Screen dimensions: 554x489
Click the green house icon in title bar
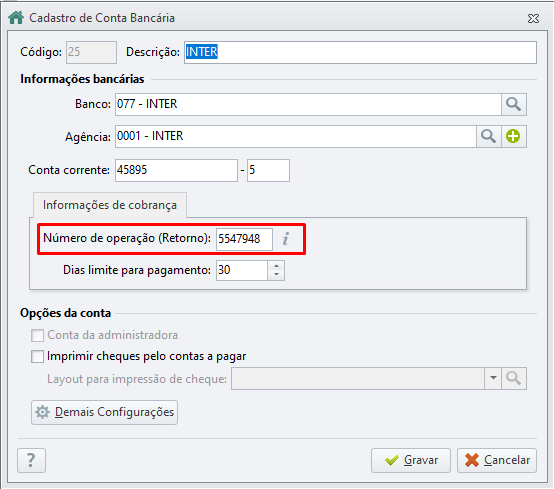tap(16, 17)
